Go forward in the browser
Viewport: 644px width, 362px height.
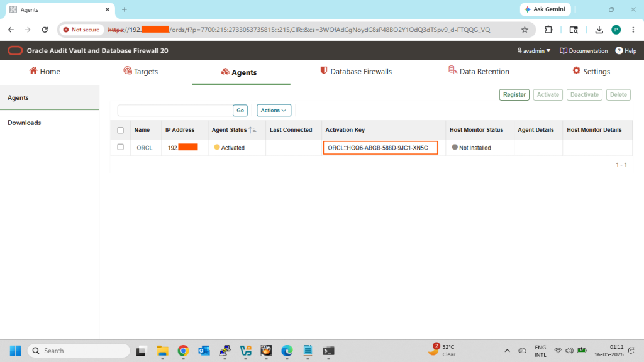pos(28,30)
